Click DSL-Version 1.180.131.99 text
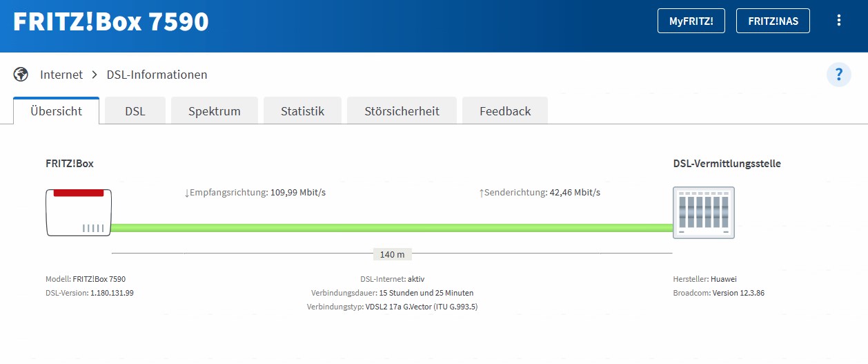The width and height of the screenshot is (868, 364). 90,293
